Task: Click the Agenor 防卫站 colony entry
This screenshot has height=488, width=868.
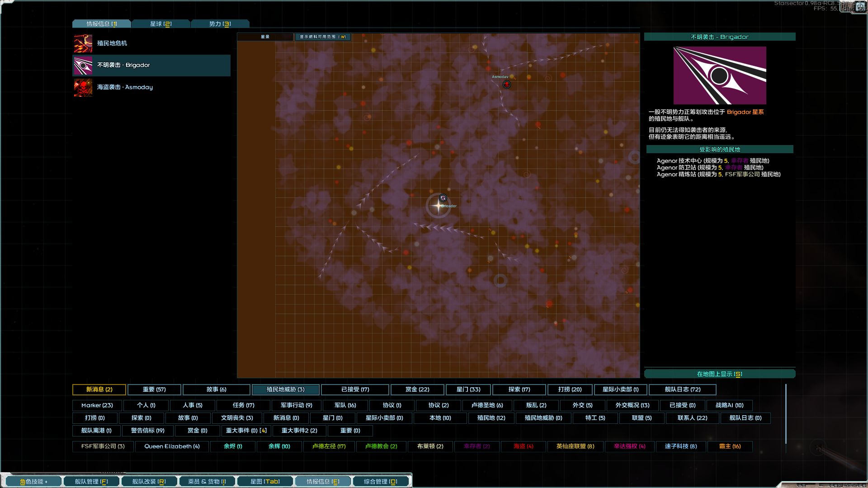Action: pos(710,168)
